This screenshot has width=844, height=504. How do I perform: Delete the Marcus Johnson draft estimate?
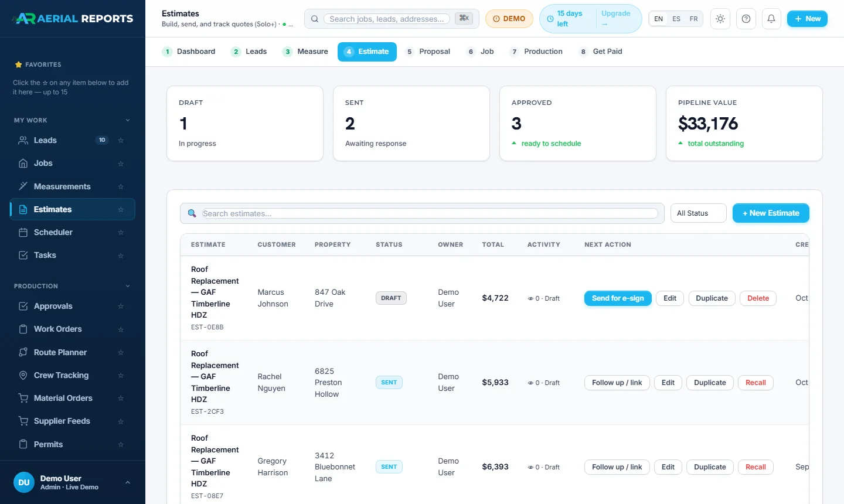[758, 298]
